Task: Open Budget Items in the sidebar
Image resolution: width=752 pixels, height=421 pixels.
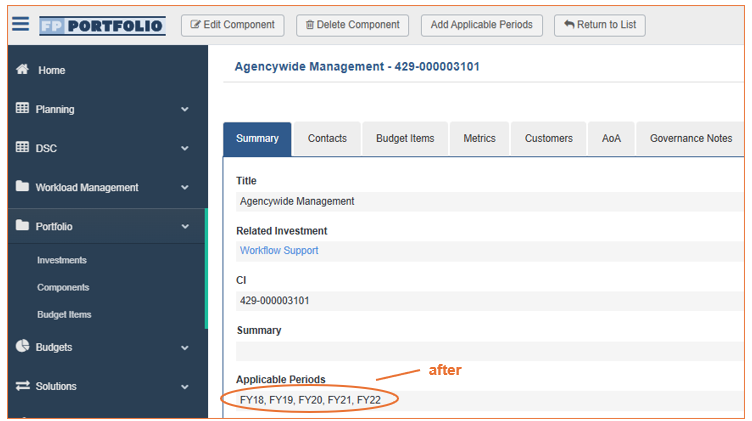Action: pos(64,315)
